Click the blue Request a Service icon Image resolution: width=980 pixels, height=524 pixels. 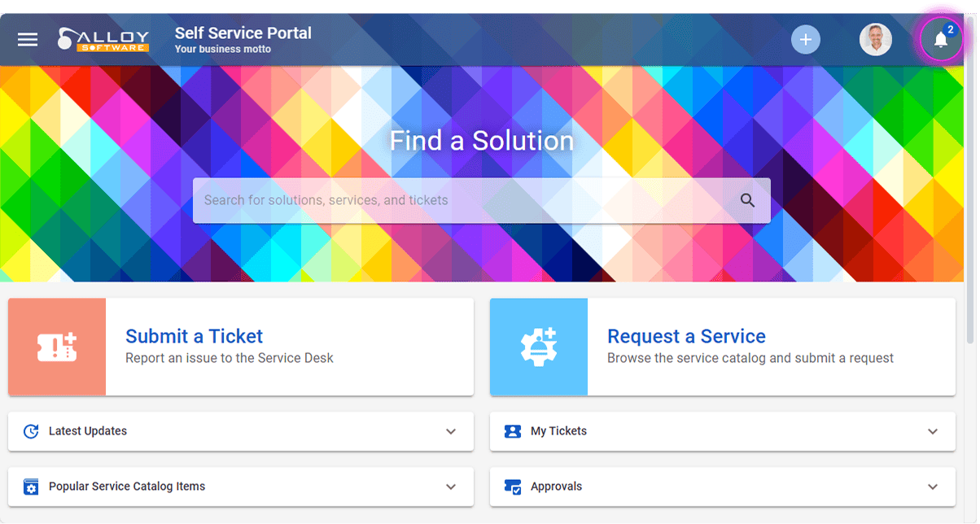tap(538, 347)
